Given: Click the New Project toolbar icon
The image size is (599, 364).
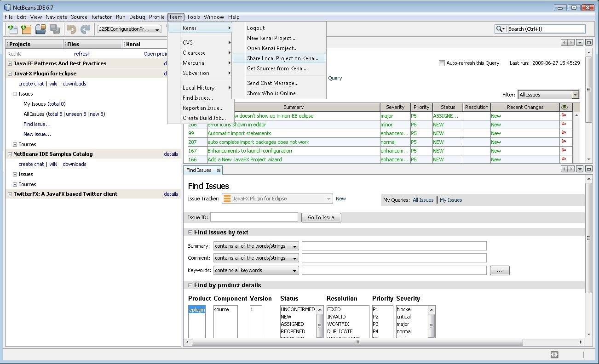Looking at the screenshot, I should (x=26, y=29).
